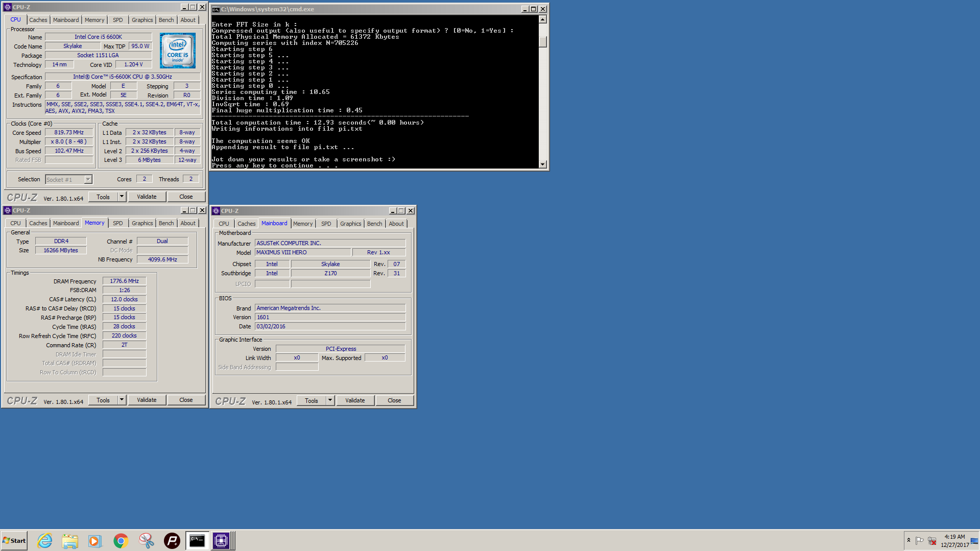Open Graphics tab in top-left CPU-Z window
Image resolution: width=980 pixels, height=551 pixels.
pyautogui.click(x=142, y=20)
